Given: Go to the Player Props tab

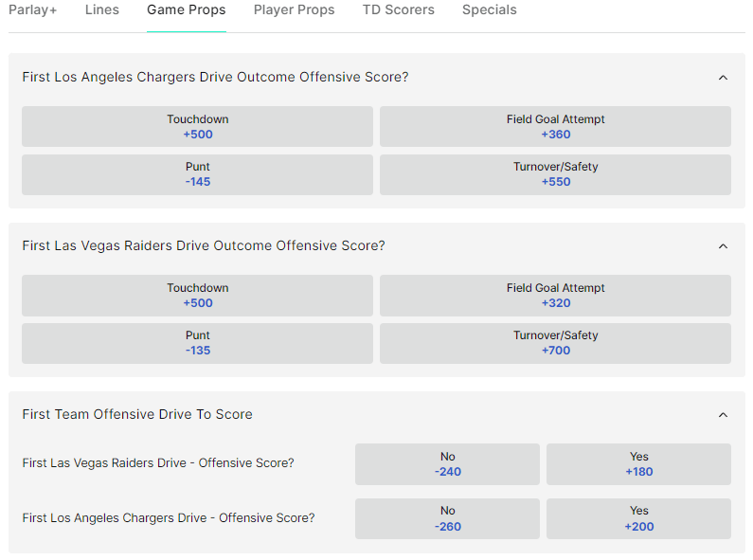Looking at the screenshot, I should point(294,10).
